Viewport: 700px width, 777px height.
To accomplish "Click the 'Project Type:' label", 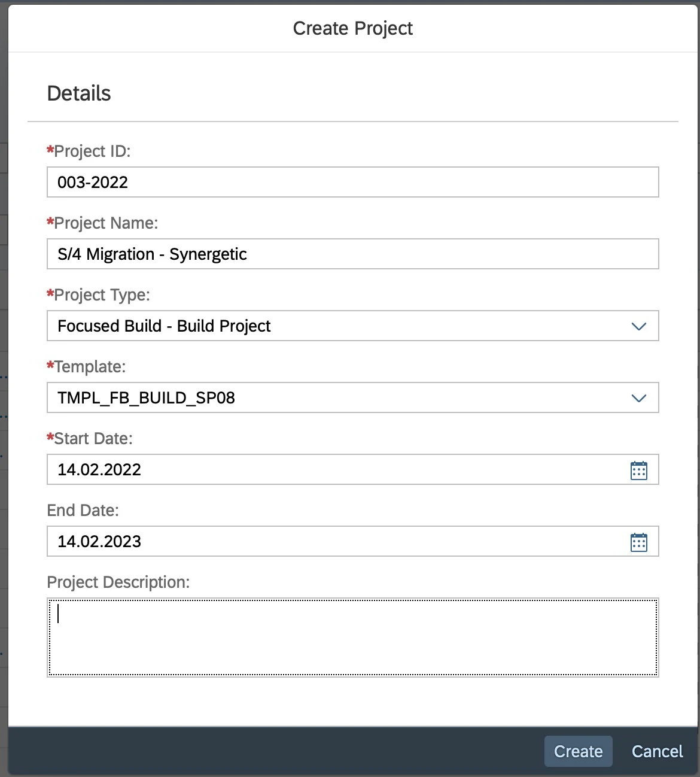I will [x=102, y=295].
